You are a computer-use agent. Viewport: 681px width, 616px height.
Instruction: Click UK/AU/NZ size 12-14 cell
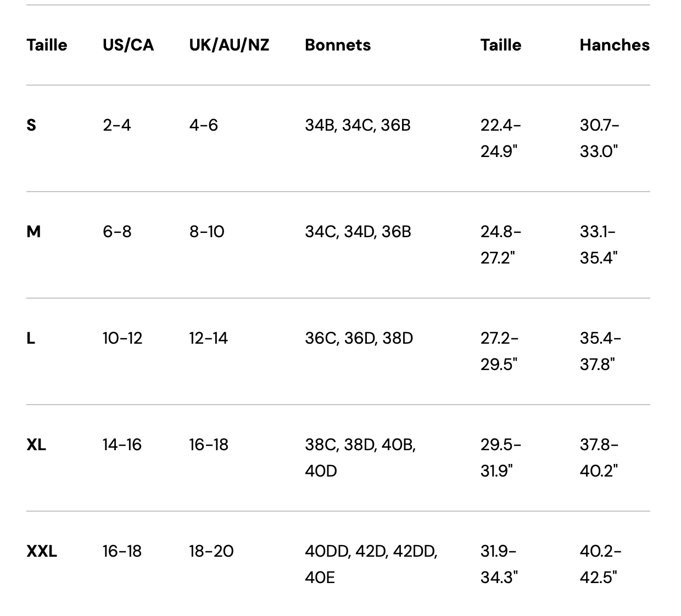pos(208,338)
